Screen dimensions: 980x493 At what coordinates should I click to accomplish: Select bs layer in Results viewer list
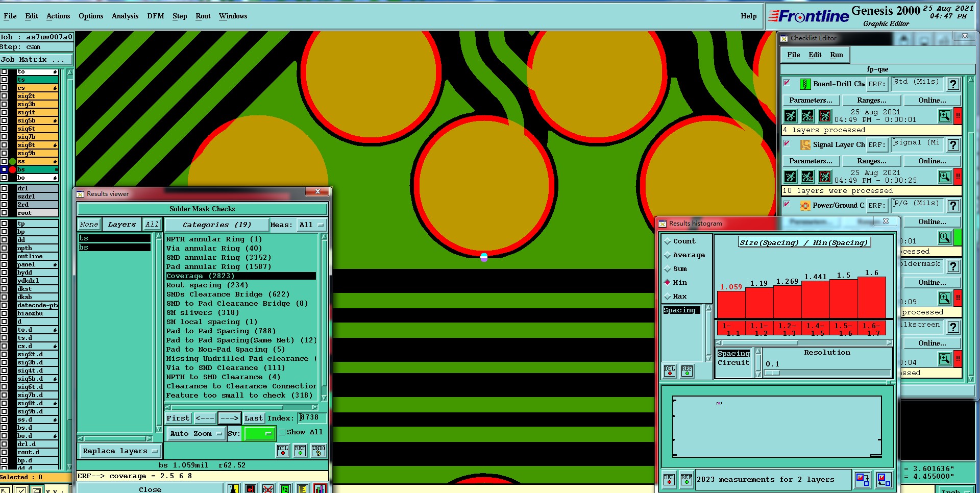click(x=114, y=248)
